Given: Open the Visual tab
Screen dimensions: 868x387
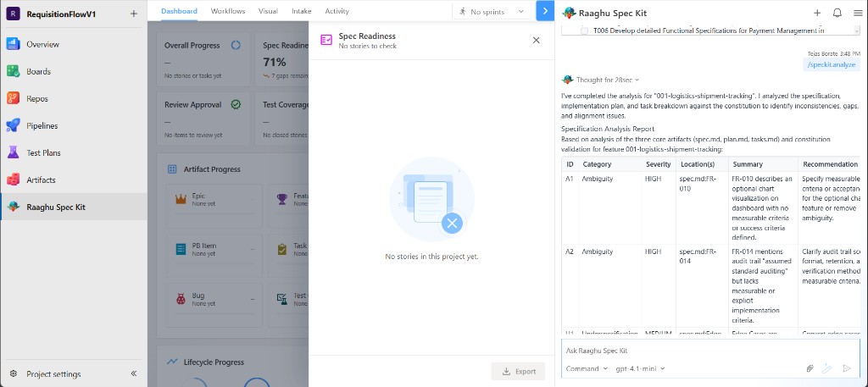Looking at the screenshot, I should click(269, 11).
